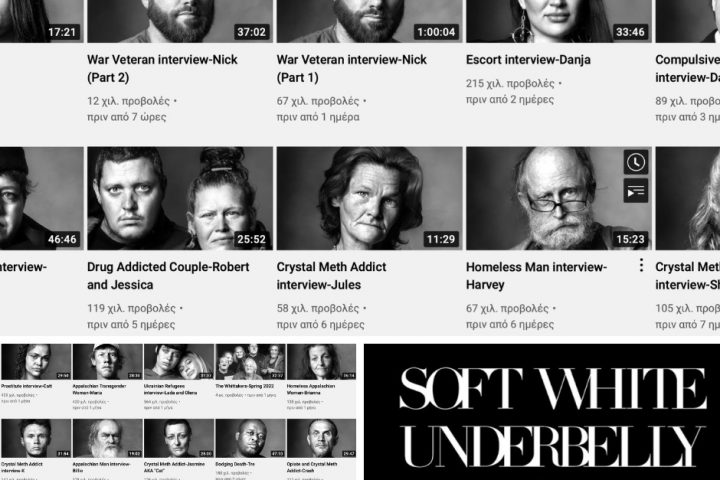Open Drug Addicted Couple-Robert and Jessica thumbnail
The image size is (720, 480).
pyautogui.click(x=180, y=198)
